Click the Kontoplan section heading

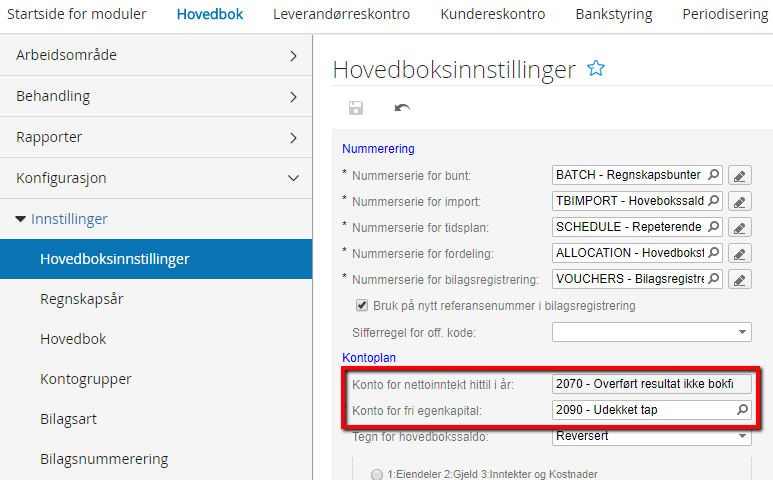(x=369, y=358)
